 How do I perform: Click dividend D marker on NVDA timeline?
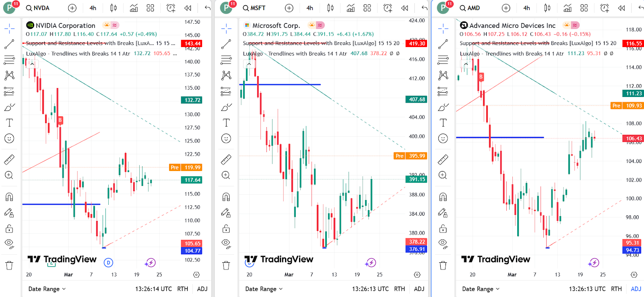coord(108,263)
